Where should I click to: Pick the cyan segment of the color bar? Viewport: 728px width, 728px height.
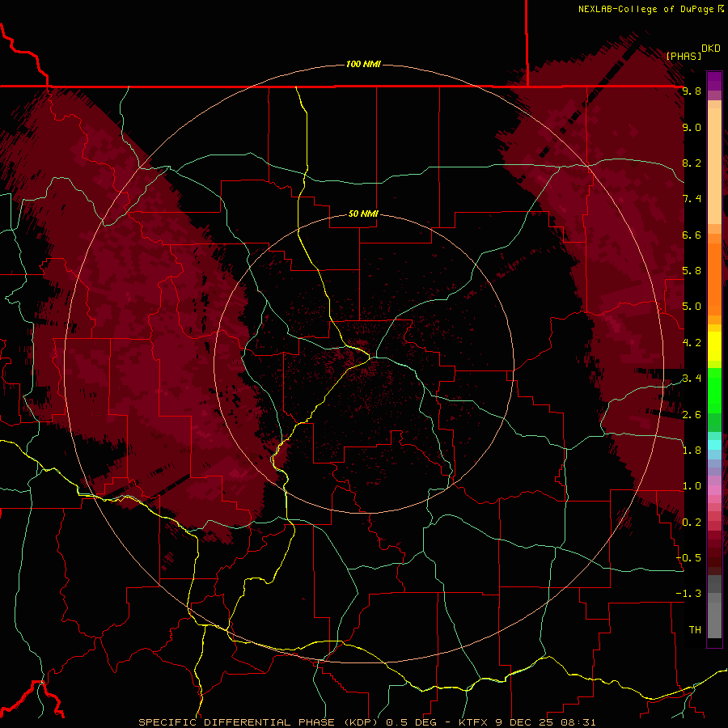pyautogui.click(x=714, y=445)
